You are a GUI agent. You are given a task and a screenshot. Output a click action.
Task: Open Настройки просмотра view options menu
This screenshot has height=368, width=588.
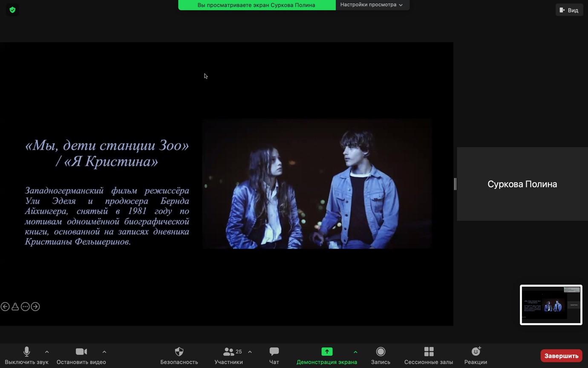372,5
